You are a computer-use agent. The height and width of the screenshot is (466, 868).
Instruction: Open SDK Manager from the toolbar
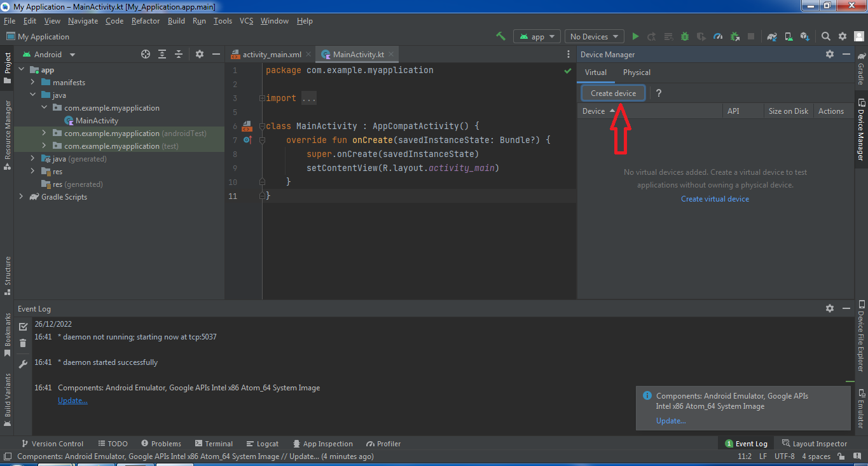coord(805,37)
